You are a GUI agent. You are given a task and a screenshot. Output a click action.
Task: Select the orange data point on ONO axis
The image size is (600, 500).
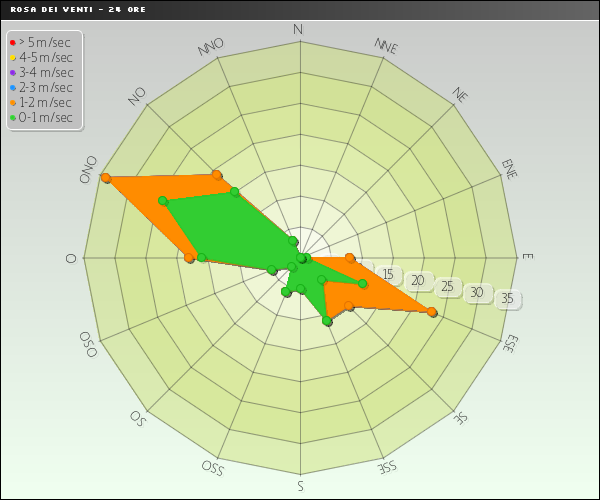point(106,178)
